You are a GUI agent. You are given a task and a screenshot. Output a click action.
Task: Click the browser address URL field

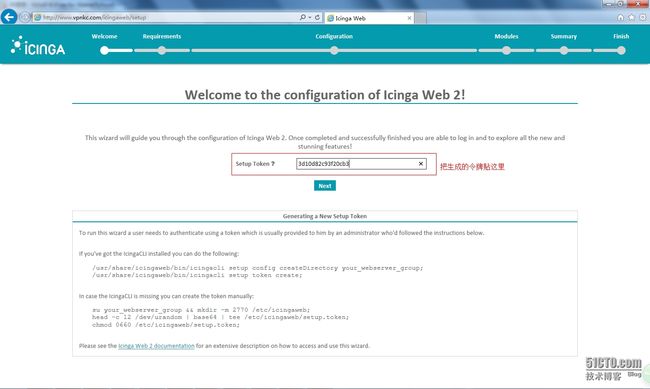[x=166, y=17]
